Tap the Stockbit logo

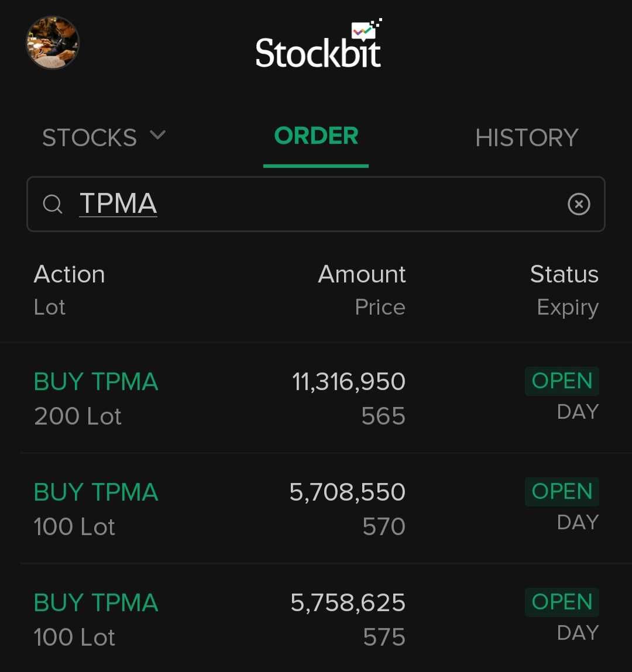click(318, 46)
